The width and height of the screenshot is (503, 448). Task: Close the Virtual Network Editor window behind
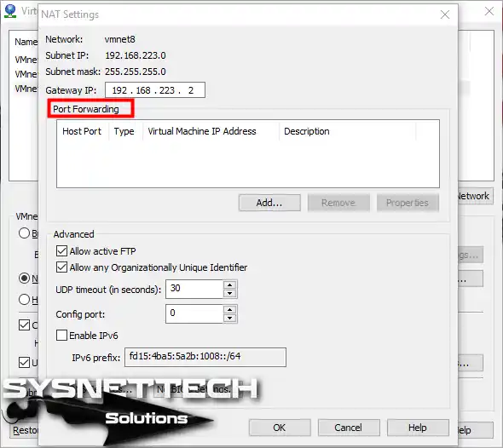tap(489, 11)
